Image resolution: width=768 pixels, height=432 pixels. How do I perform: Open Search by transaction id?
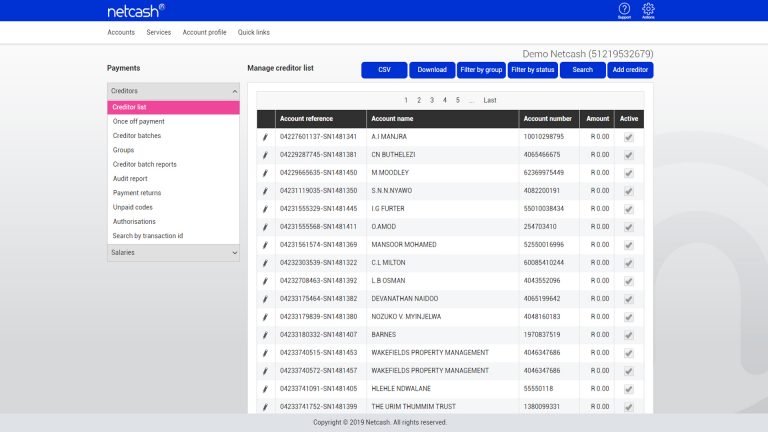click(147, 236)
